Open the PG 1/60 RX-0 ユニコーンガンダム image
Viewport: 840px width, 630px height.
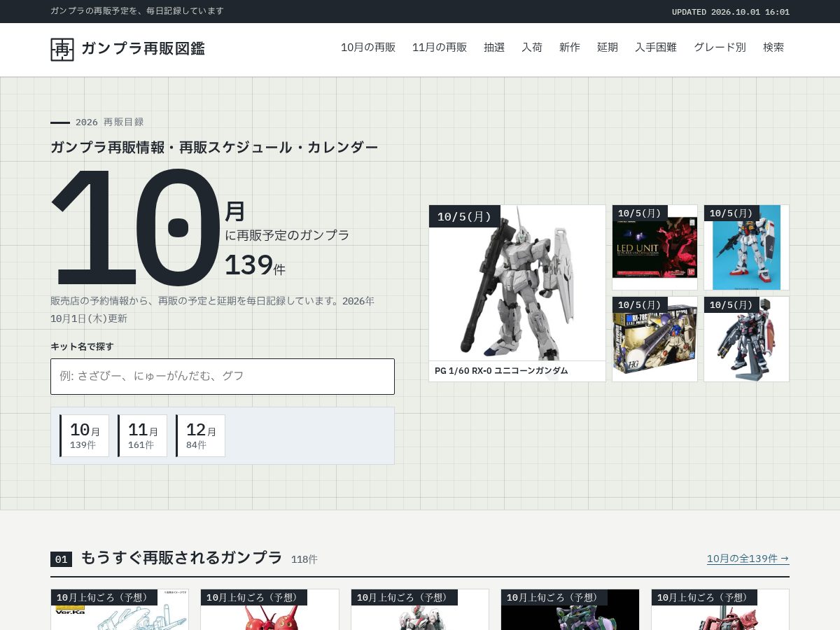(517, 283)
